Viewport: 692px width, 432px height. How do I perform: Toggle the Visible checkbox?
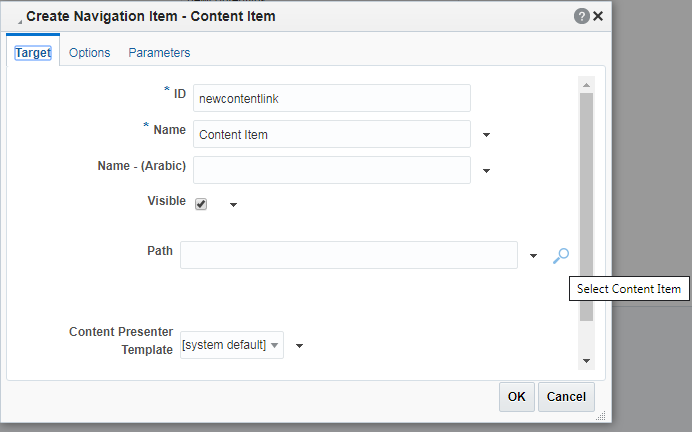pos(201,204)
